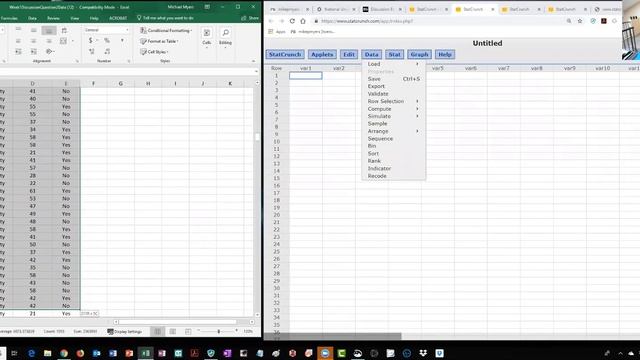Center text horizontally in Excel
The width and height of the screenshot is (640, 360).
(33, 41)
